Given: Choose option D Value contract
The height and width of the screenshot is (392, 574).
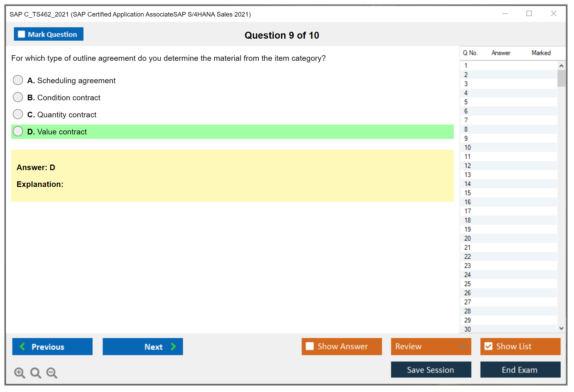Looking at the screenshot, I should [x=18, y=131].
